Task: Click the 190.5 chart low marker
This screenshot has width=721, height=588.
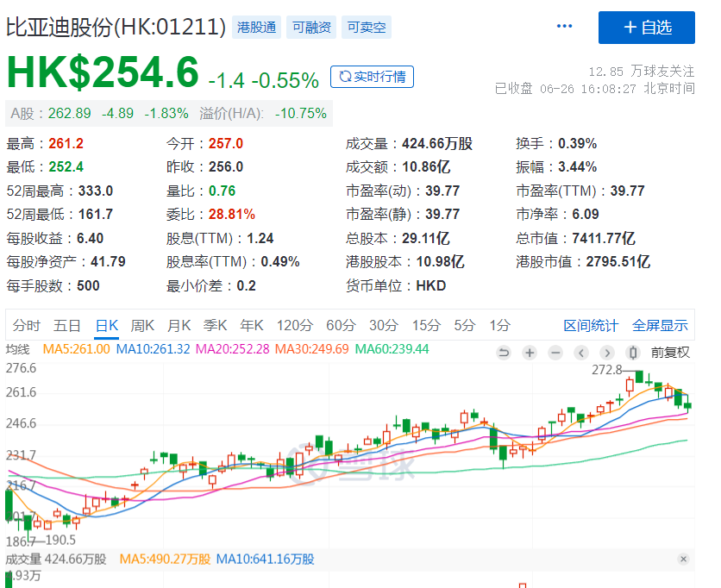Action: [x=60, y=540]
